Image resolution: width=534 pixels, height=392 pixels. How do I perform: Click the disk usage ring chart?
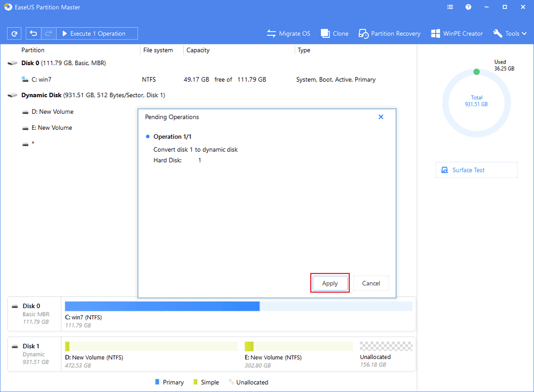[x=476, y=103]
